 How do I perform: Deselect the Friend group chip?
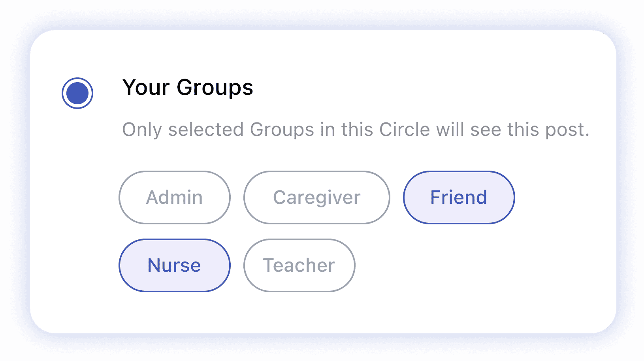(459, 197)
